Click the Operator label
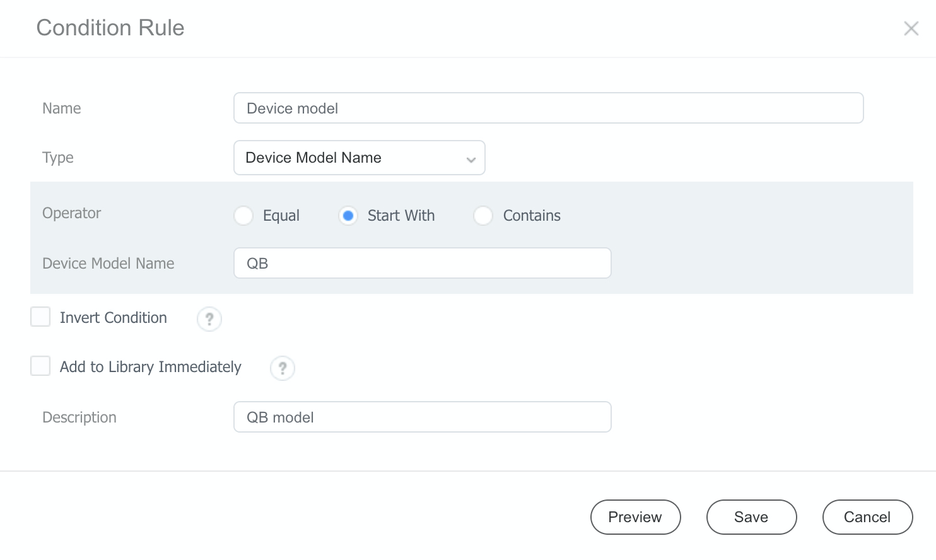 tap(71, 213)
